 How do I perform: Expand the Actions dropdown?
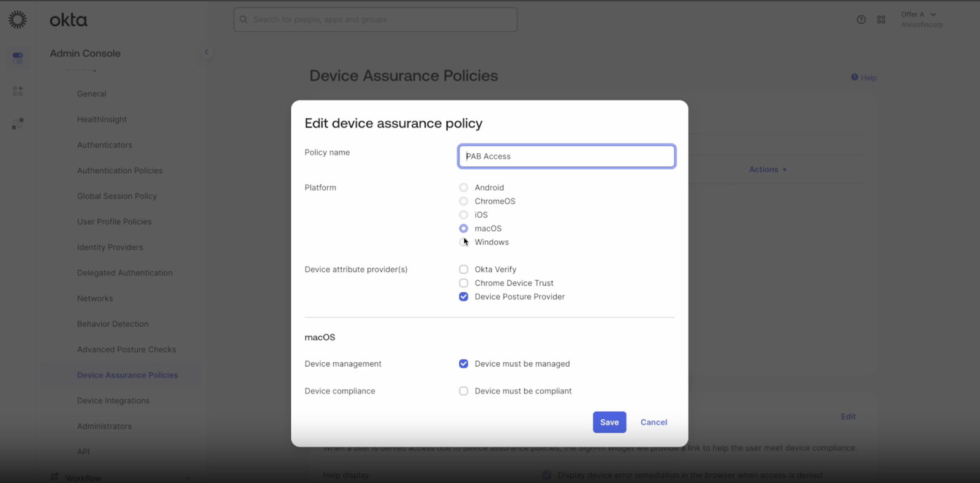pos(767,170)
